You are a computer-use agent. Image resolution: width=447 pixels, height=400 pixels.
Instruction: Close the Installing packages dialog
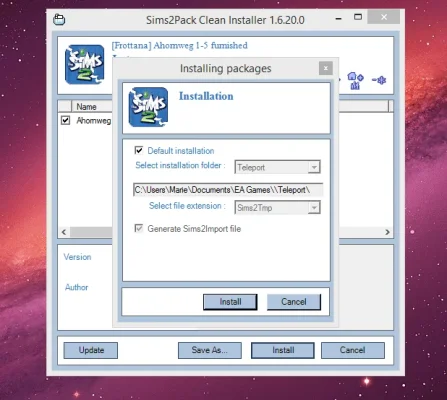(x=326, y=68)
